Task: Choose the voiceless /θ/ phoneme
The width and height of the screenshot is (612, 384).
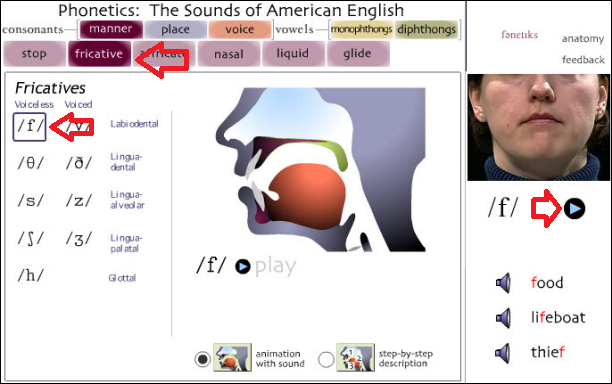Action: pyautogui.click(x=31, y=163)
